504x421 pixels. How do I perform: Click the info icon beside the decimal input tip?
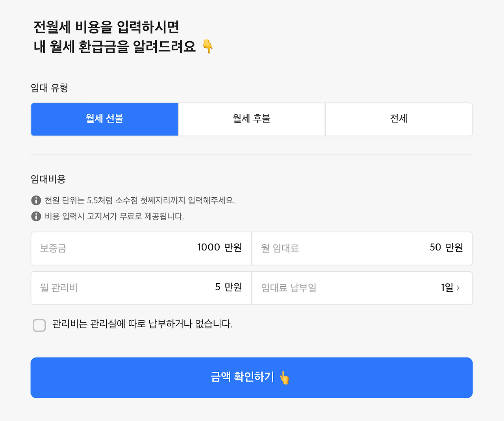pos(36,200)
